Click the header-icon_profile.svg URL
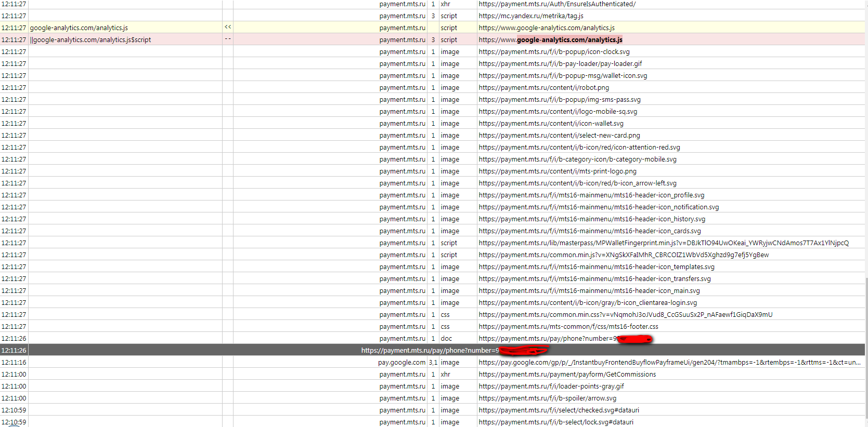The image size is (868, 427). click(x=591, y=195)
